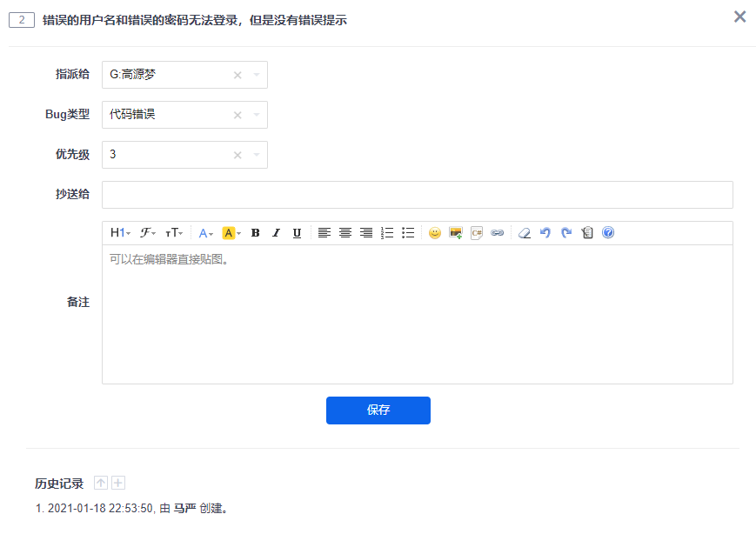Clear formatting with the eraser icon
The image size is (756, 534).
tap(524, 232)
